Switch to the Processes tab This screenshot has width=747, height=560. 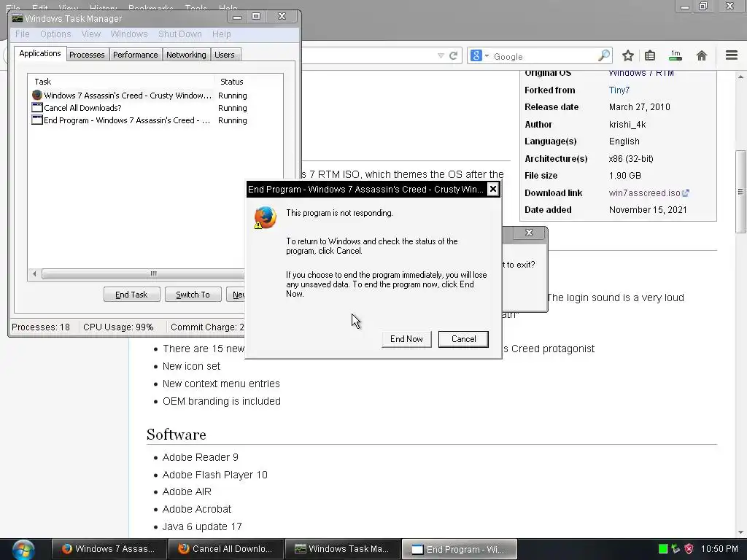87,55
